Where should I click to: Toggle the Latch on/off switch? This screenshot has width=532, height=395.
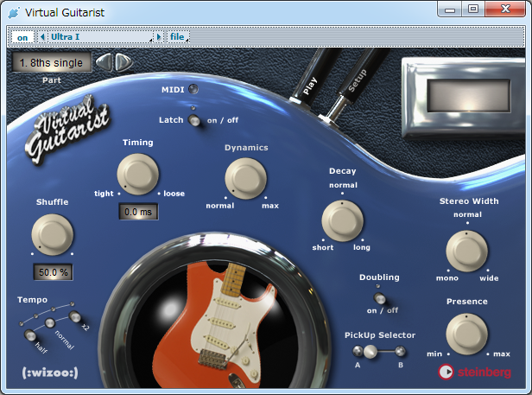click(x=194, y=120)
